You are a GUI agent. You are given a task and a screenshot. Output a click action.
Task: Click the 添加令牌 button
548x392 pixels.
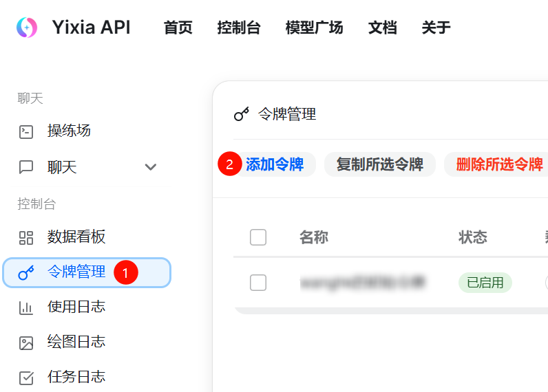coord(275,164)
